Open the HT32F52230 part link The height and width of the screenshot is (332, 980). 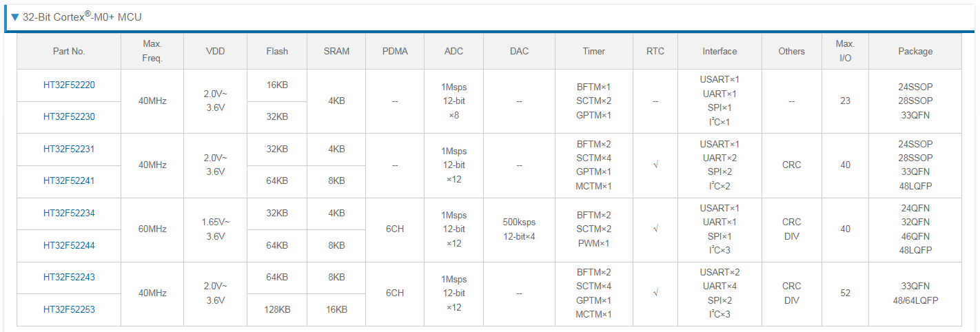coord(69,116)
